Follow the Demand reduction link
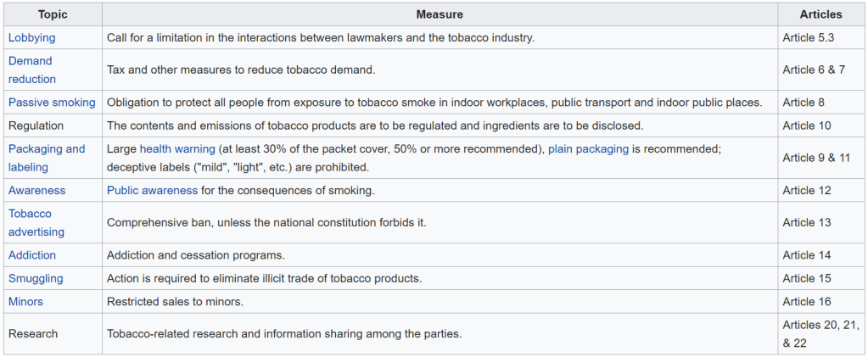Viewport: 868px width, 357px height. click(31, 70)
